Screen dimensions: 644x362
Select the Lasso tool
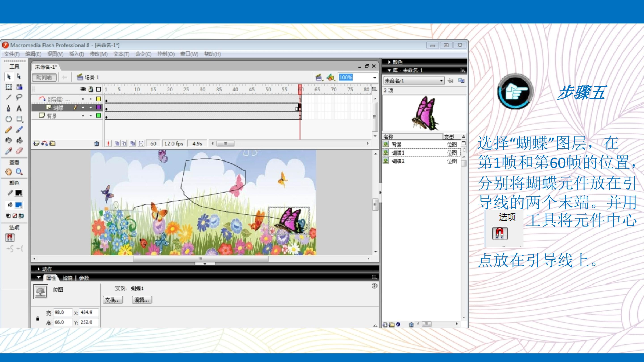click(x=19, y=97)
